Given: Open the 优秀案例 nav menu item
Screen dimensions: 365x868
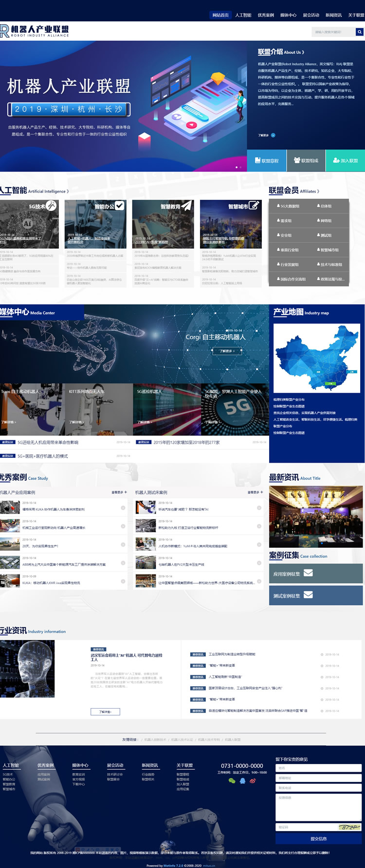Looking at the screenshot, I should pyautogui.click(x=266, y=15).
